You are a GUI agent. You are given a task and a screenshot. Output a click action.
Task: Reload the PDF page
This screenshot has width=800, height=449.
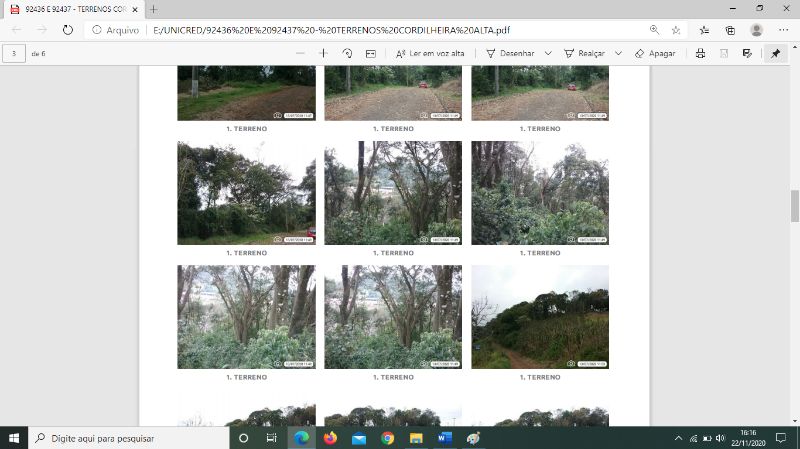coord(68,30)
